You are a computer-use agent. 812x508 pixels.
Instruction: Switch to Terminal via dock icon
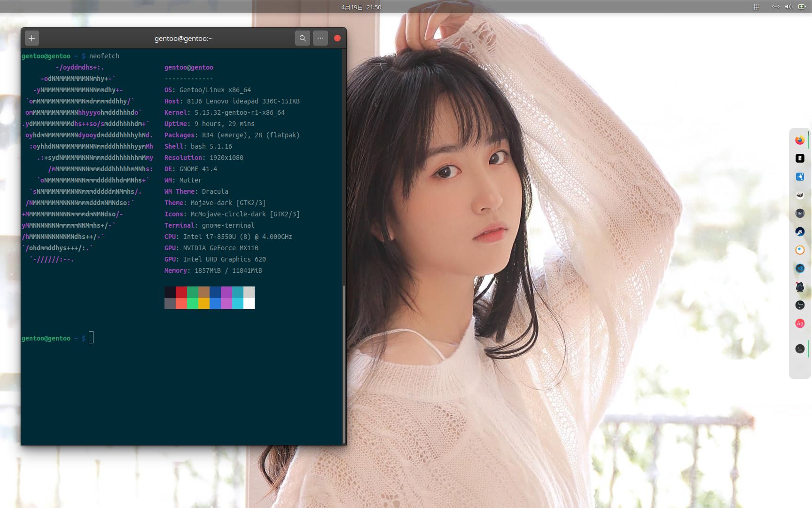tap(800, 349)
